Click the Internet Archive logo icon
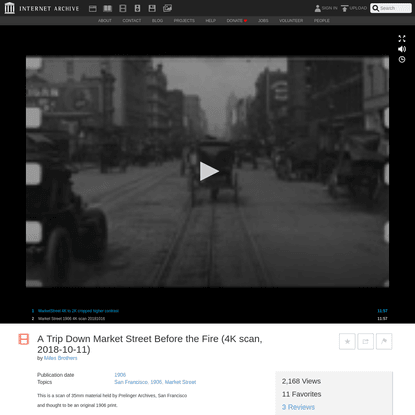The image size is (415, 415). (x=10, y=8)
